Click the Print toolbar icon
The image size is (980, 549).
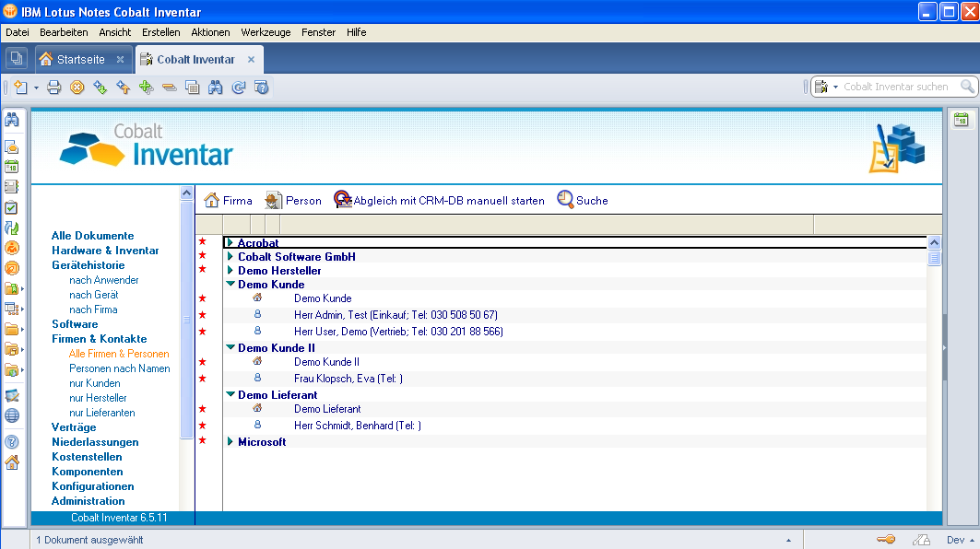pos(54,88)
